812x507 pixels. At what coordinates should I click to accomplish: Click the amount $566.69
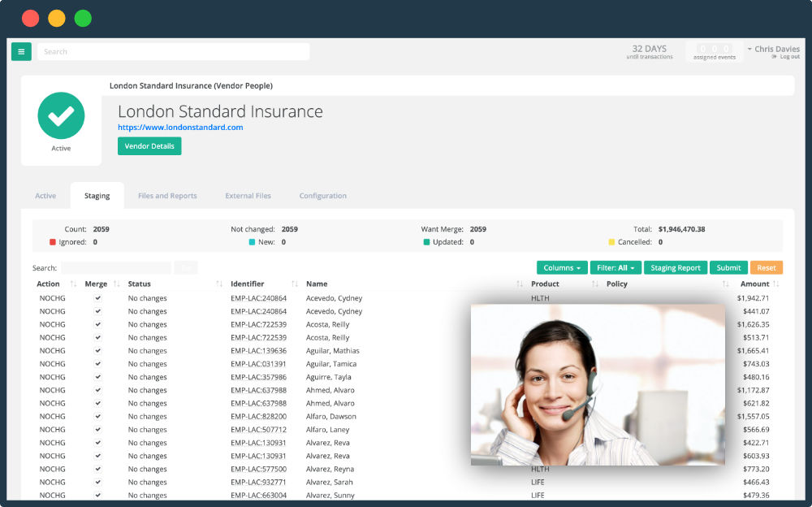pos(756,430)
